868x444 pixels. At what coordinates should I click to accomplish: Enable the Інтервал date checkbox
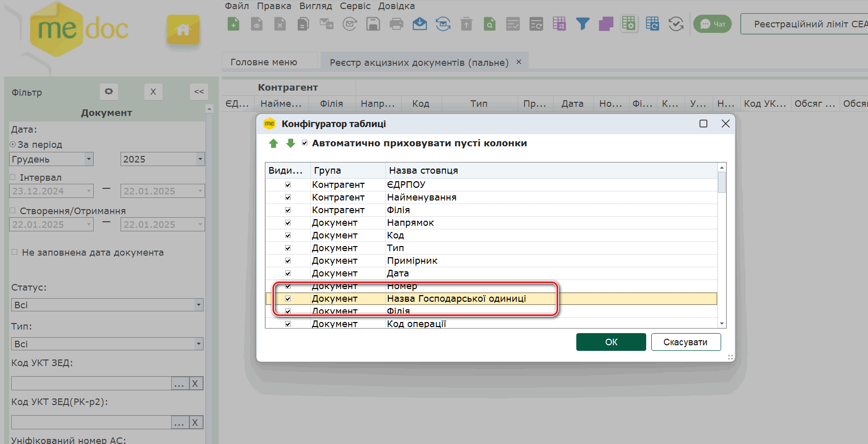tap(13, 177)
